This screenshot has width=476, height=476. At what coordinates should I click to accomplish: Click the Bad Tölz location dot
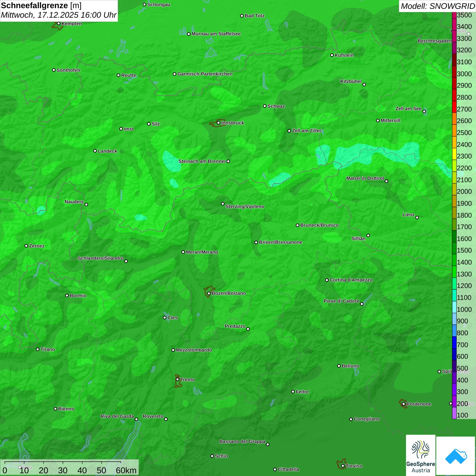pyautogui.click(x=242, y=16)
